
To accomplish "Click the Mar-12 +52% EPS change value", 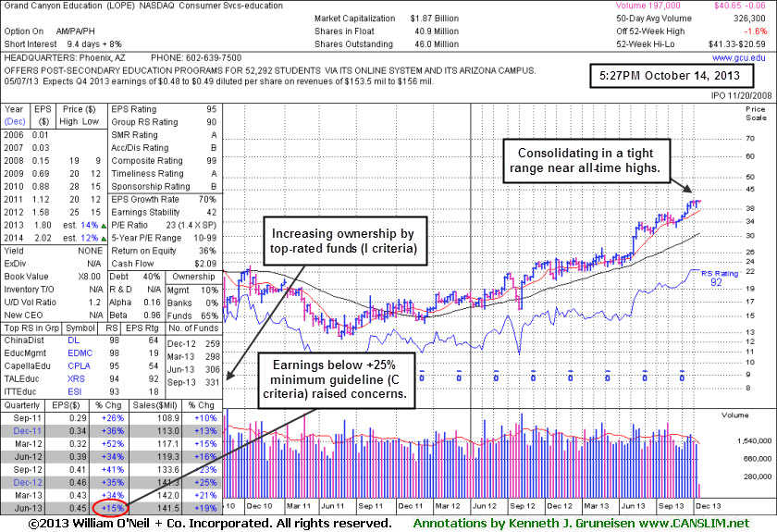I will click(113, 444).
